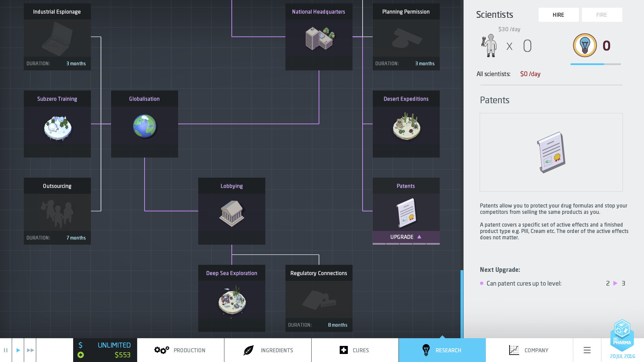
Task: Switch to the PRODUCTION tab
Action: point(179,350)
